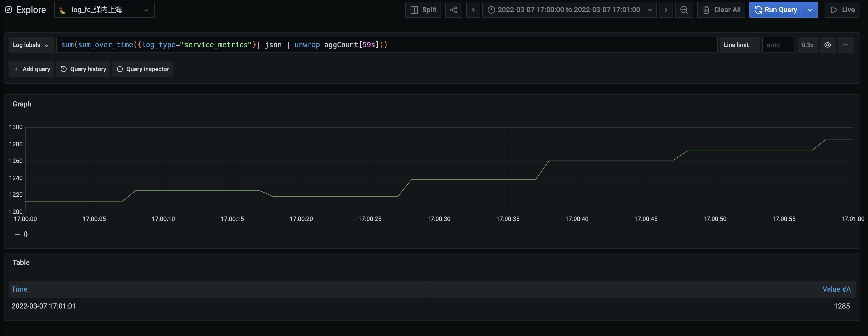Sort table by Time column header
This screenshot has width=868, height=336.
point(20,289)
